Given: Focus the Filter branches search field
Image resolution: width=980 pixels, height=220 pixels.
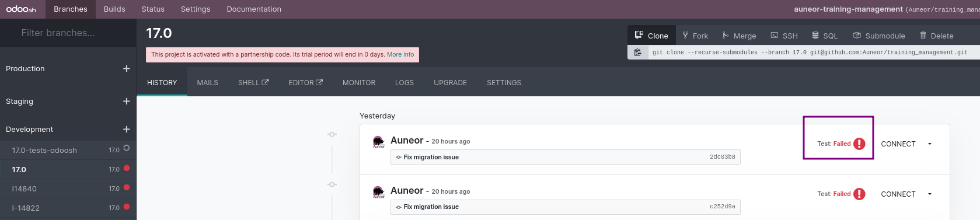Looking at the screenshot, I should coord(68,33).
